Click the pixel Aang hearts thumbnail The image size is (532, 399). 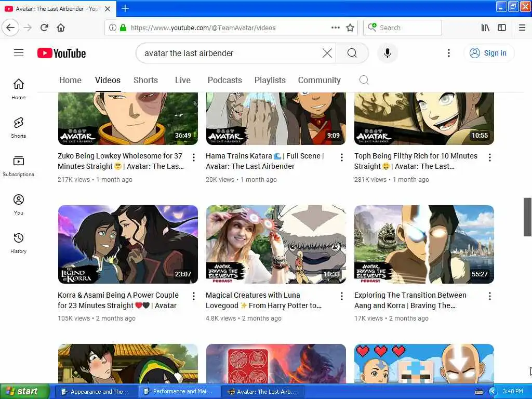pyautogui.click(x=424, y=364)
